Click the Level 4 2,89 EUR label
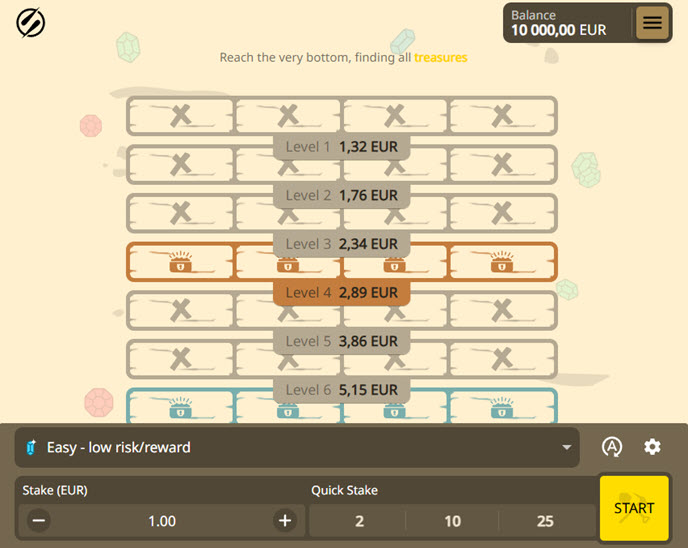Image resolution: width=688 pixels, height=548 pixels. click(x=342, y=293)
